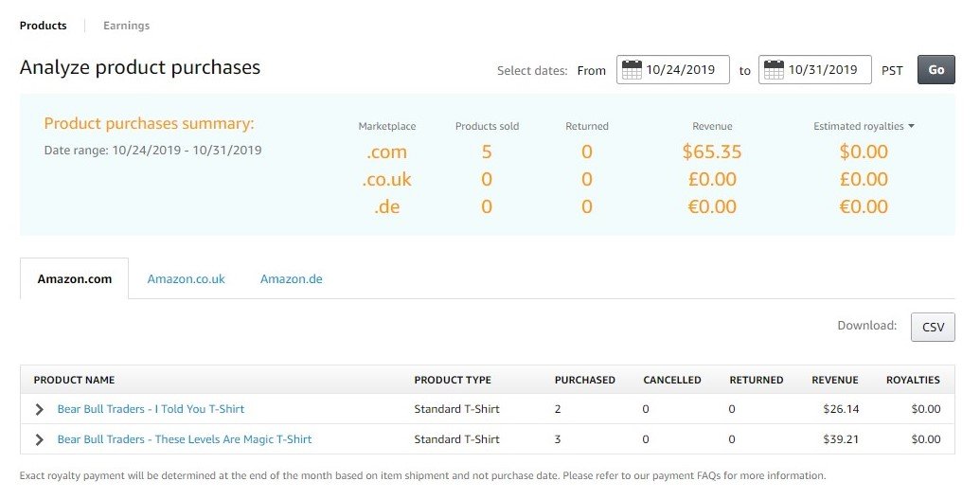Click the Go button
The height and width of the screenshot is (499, 980).
[935, 69]
